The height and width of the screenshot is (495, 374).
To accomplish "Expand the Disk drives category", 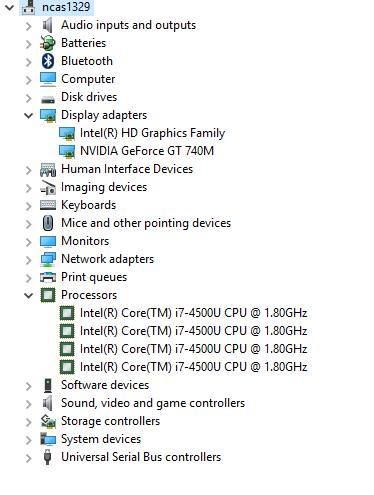I will (x=29, y=98).
